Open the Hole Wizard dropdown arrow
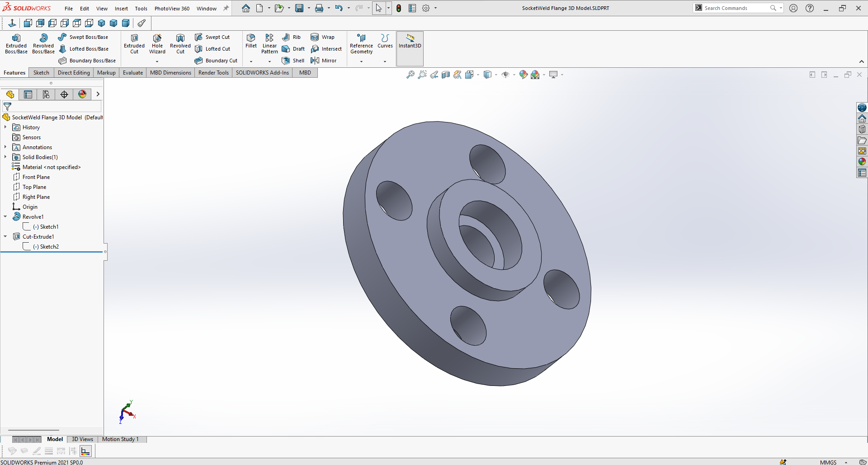The width and height of the screenshot is (868, 465). click(x=157, y=61)
